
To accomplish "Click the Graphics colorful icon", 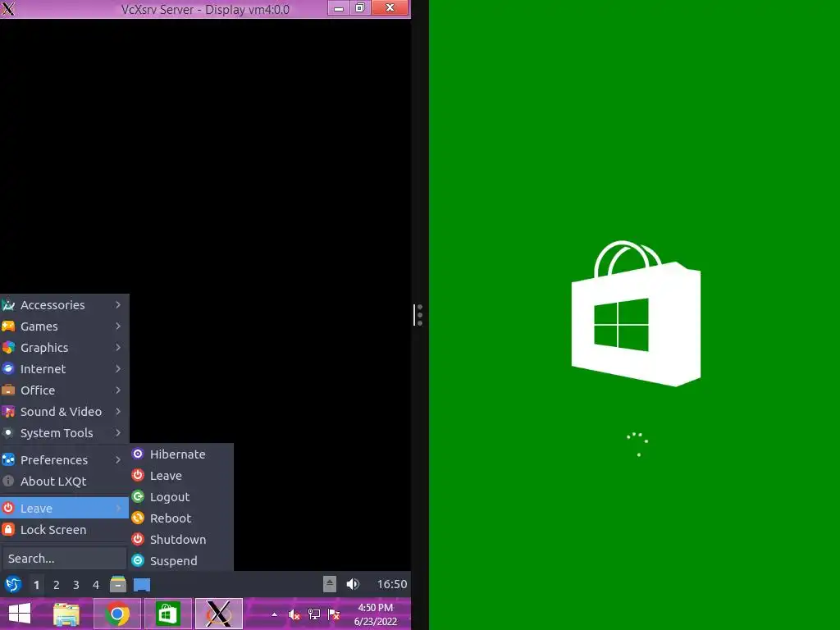I will click(x=8, y=348).
